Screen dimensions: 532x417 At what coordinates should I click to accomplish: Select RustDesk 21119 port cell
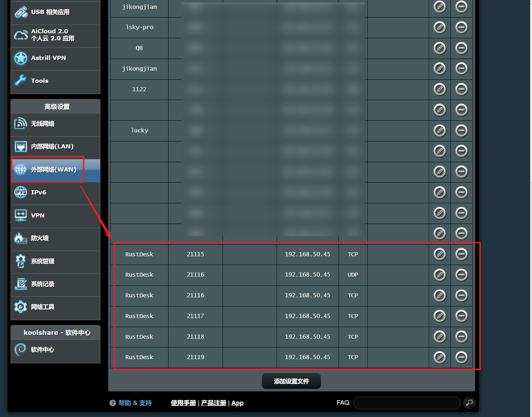(x=196, y=357)
